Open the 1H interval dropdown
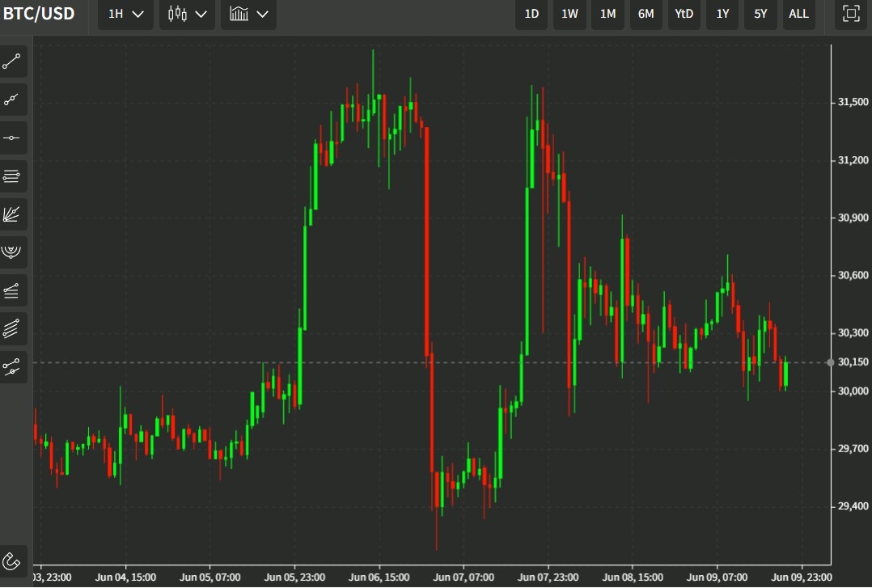Viewport: 872px width, 588px height. click(125, 14)
